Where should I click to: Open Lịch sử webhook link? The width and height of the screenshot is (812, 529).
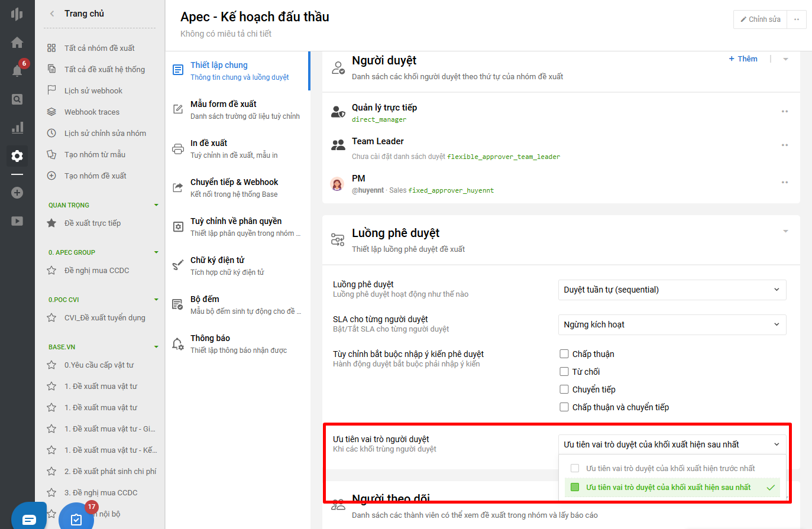[93, 90]
